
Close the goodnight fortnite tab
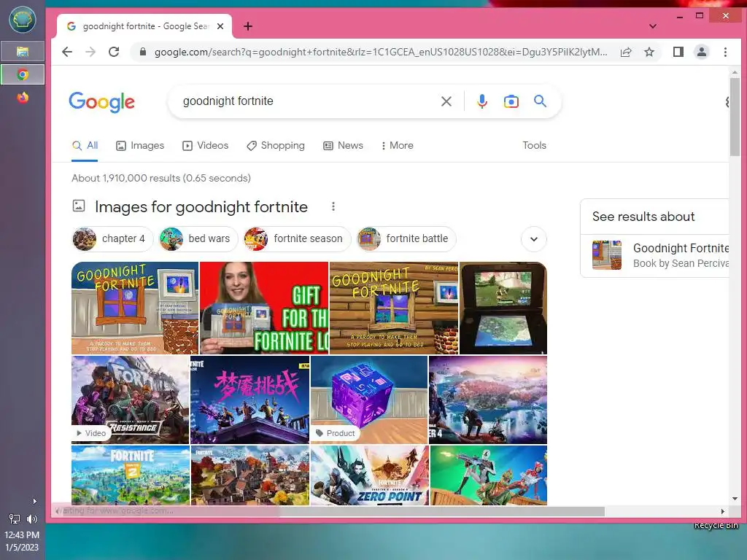point(220,26)
